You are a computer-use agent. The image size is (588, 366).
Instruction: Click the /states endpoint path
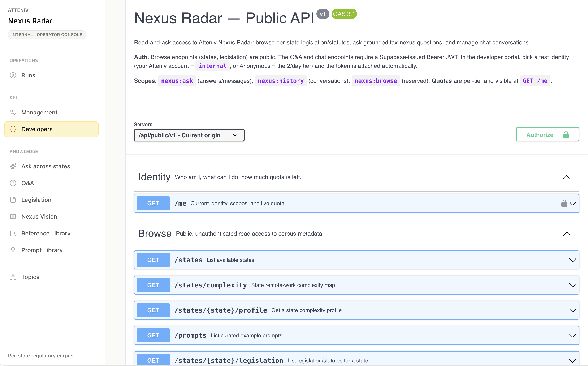pos(188,260)
